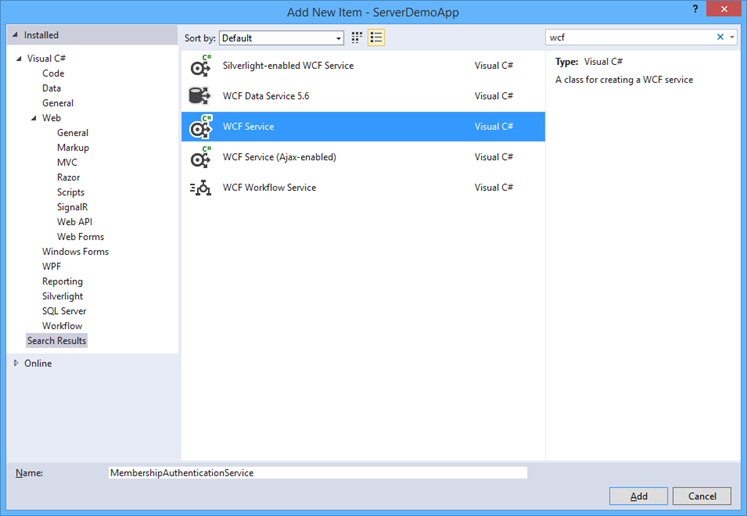The image size is (747, 516).
Task: Click the Online section label
Action: point(38,363)
